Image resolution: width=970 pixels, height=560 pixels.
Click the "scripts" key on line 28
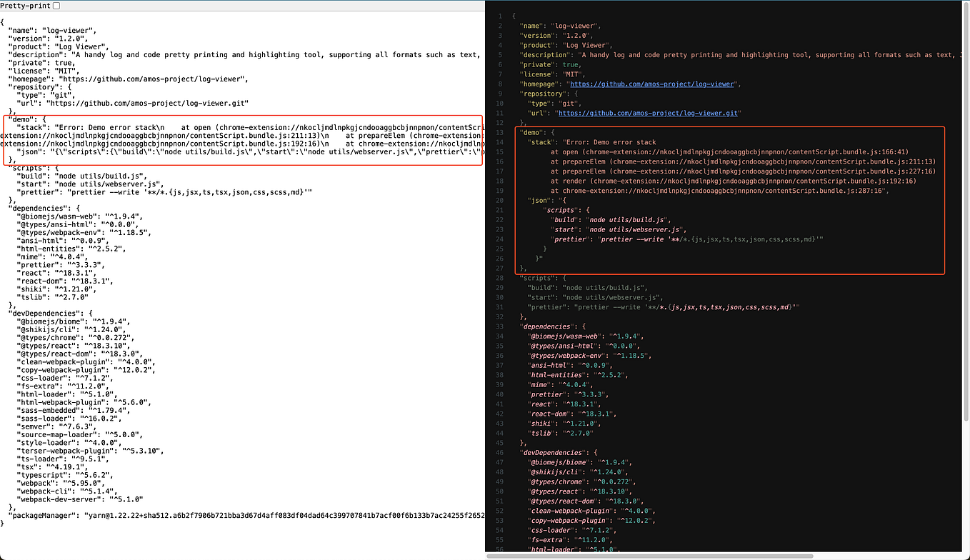point(540,278)
